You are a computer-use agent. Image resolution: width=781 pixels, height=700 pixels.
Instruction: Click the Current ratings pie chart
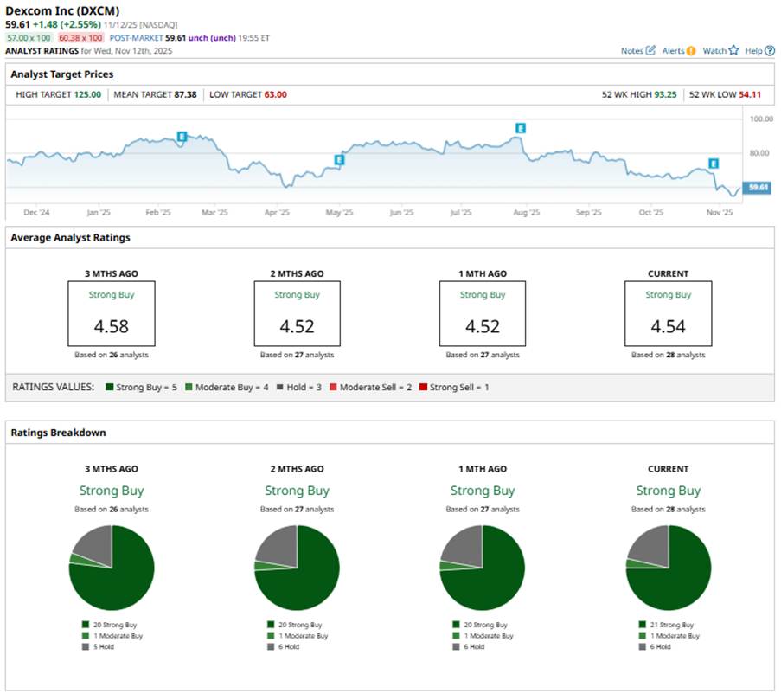coord(668,568)
